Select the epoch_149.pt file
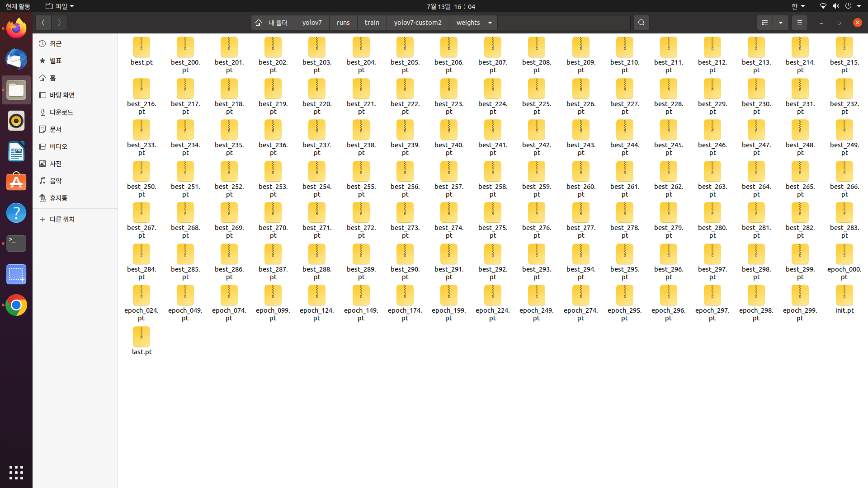The image size is (868, 488). tap(361, 303)
